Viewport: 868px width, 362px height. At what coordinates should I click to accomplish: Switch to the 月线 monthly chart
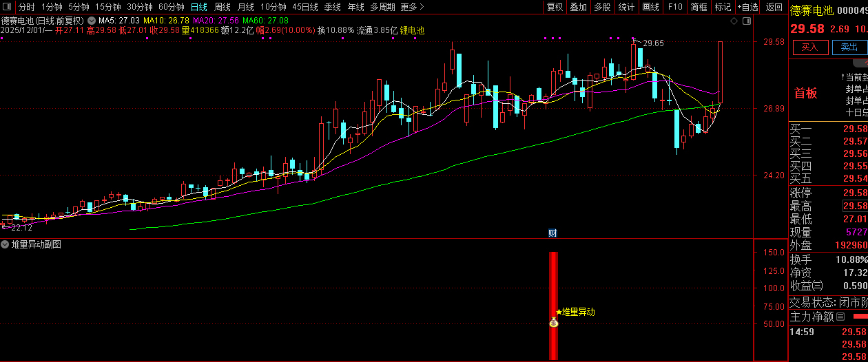pyautogui.click(x=246, y=7)
